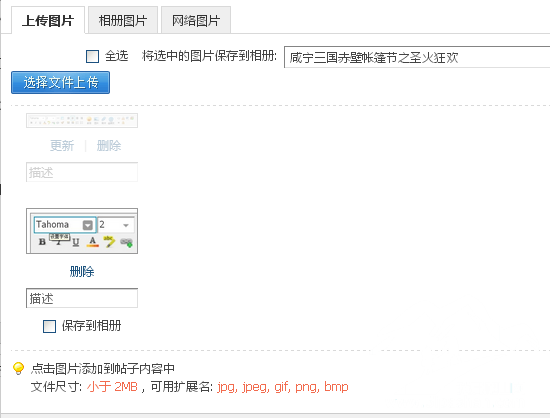Open the album selection dropdown

417,57
